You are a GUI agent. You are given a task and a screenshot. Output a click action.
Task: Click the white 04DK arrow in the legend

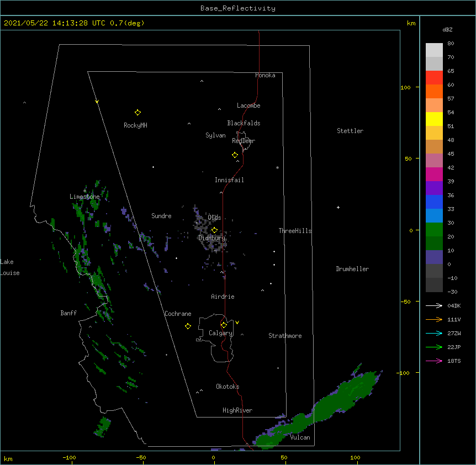[x=434, y=305]
